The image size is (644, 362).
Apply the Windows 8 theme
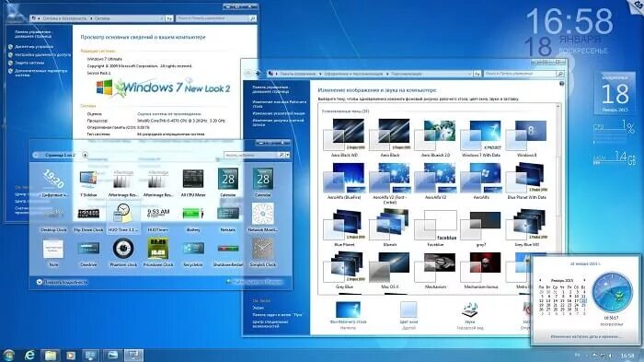click(x=526, y=138)
